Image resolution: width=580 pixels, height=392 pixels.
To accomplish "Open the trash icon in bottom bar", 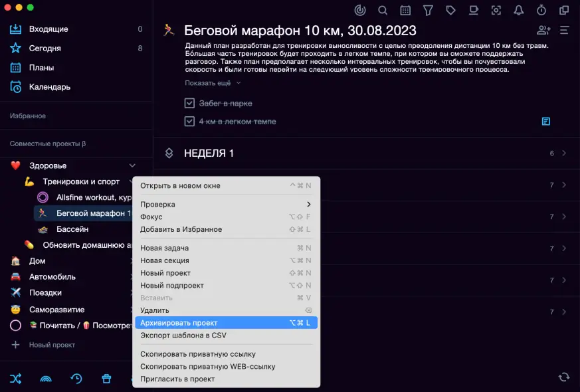I will click(106, 378).
